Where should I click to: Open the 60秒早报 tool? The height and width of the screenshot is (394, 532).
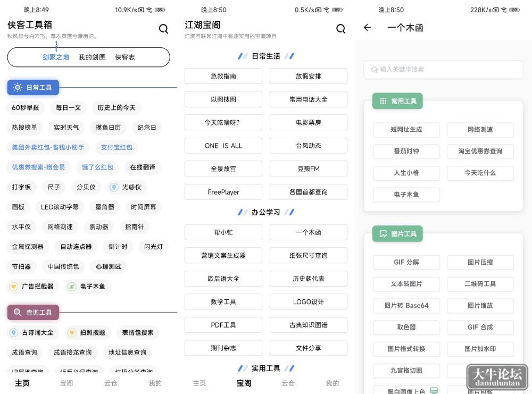pos(26,108)
